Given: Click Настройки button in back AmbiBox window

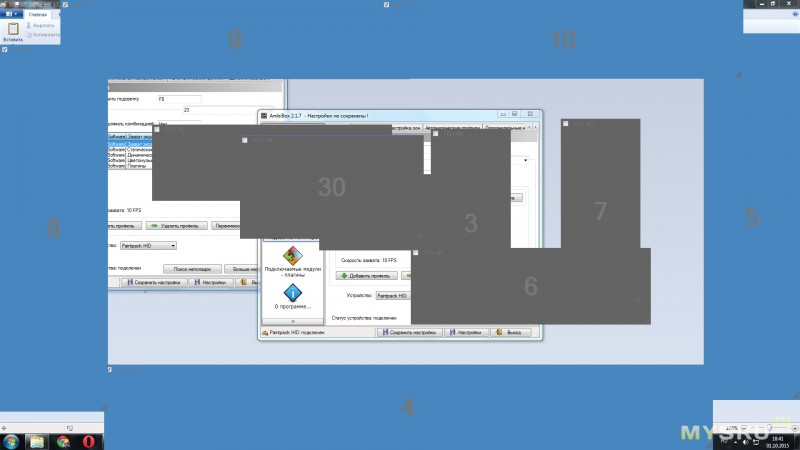Looking at the screenshot, I should (x=210, y=282).
